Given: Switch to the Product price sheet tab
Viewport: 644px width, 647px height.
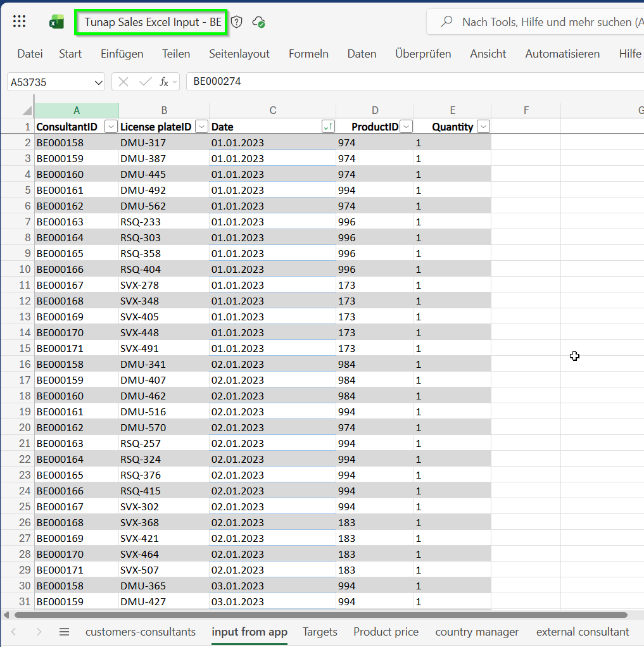Looking at the screenshot, I should (386, 632).
